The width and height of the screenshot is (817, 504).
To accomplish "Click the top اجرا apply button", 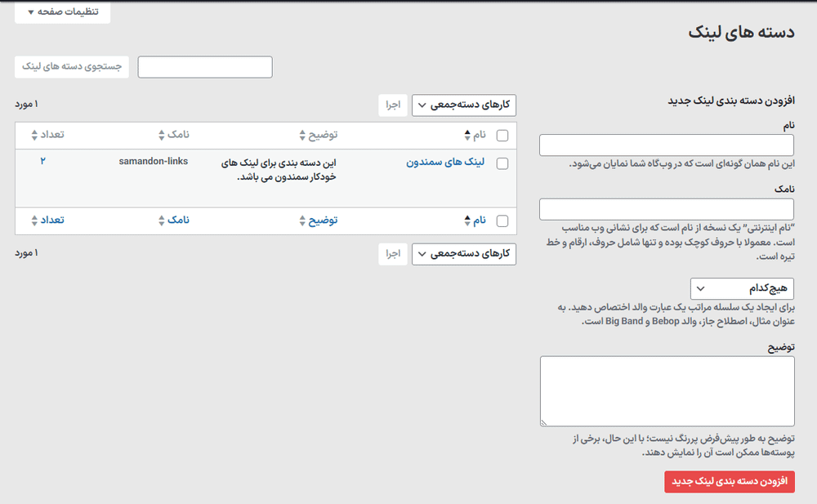I will point(392,105).
